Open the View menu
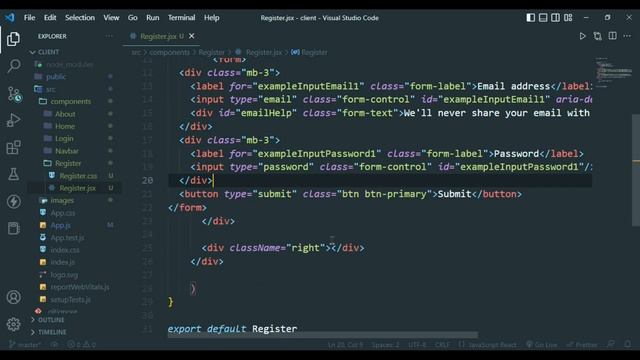The height and width of the screenshot is (360, 640). (x=111, y=18)
